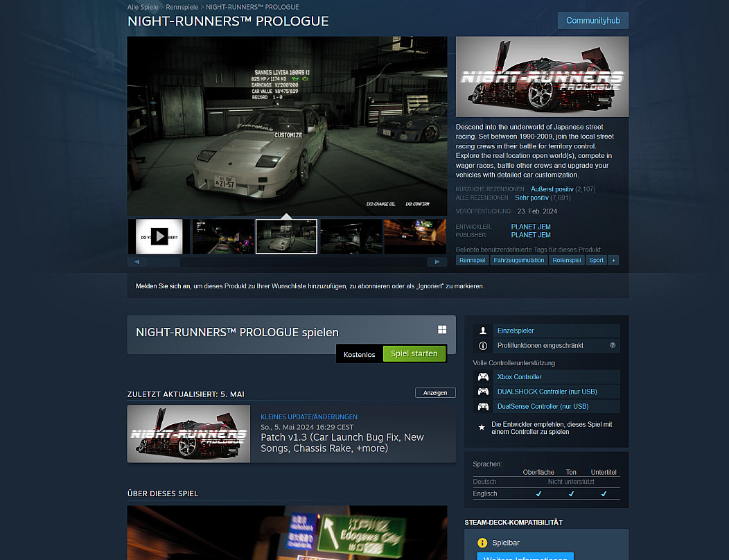Expand more tags with plus button
This screenshot has width=729, height=560.
point(614,260)
